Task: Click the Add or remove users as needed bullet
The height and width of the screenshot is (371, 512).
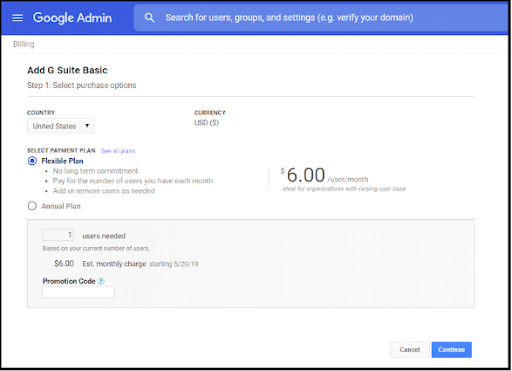Action: (x=104, y=191)
